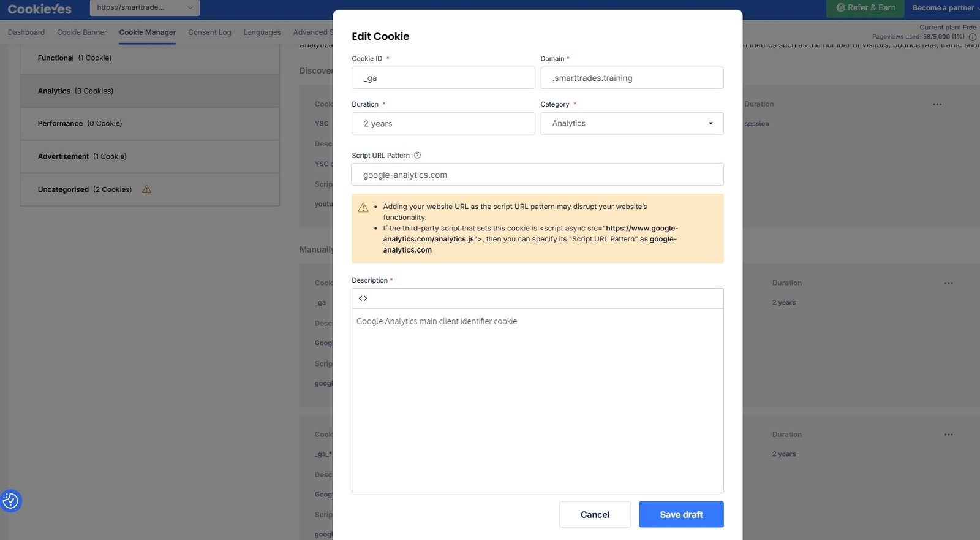Screen dimensions: 980x540
Task: Cancel the Edit Cookie dialog
Action: 595,514
